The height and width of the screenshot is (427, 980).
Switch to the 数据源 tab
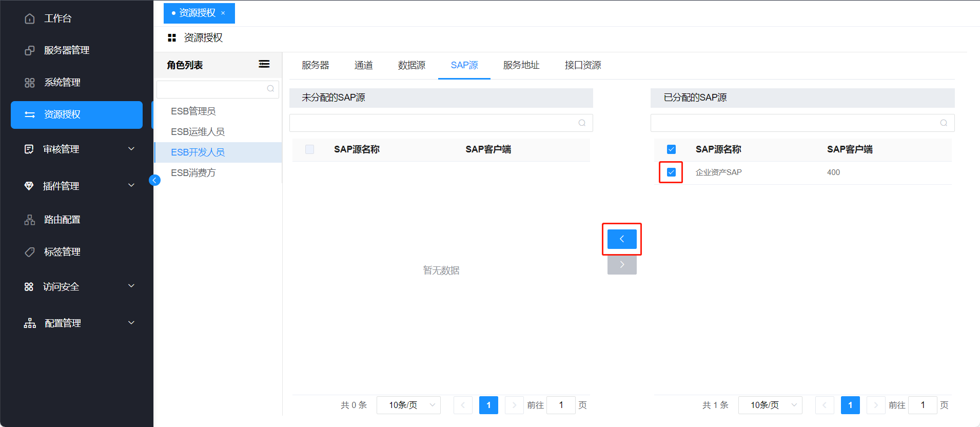[411, 65]
